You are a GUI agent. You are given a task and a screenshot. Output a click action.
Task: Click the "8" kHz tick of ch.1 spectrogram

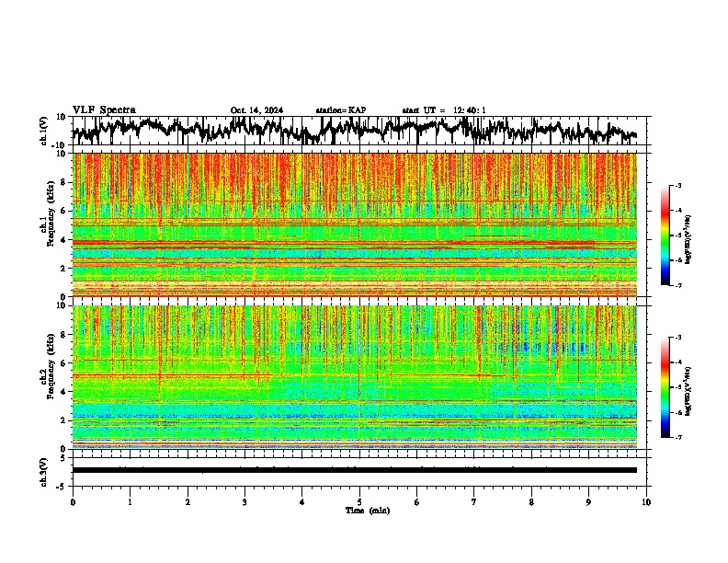click(x=63, y=182)
